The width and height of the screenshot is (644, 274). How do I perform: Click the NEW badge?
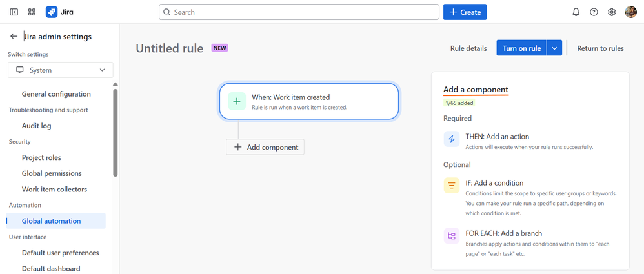click(220, 48)
